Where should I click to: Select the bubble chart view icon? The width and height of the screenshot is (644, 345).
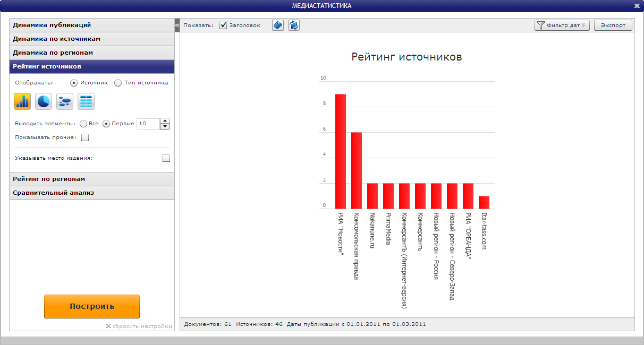(x=65, y=101)
